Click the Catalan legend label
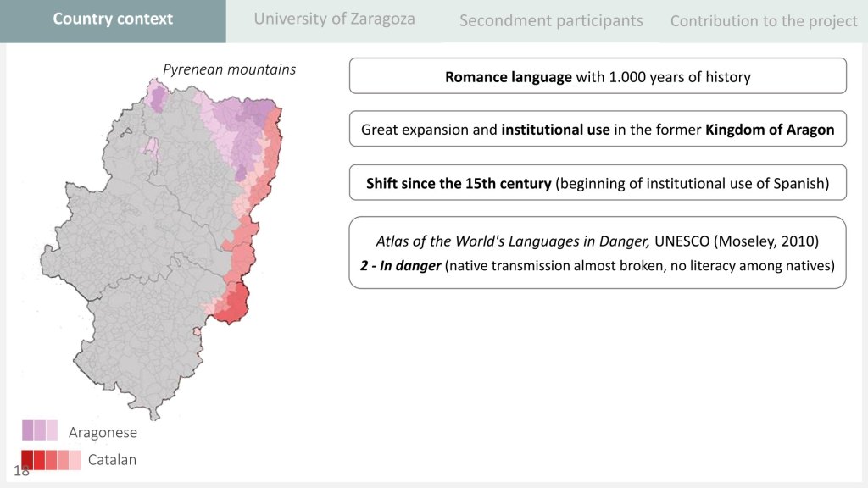Viewport: 868px width, 488px height. click(x=112, y=460)
